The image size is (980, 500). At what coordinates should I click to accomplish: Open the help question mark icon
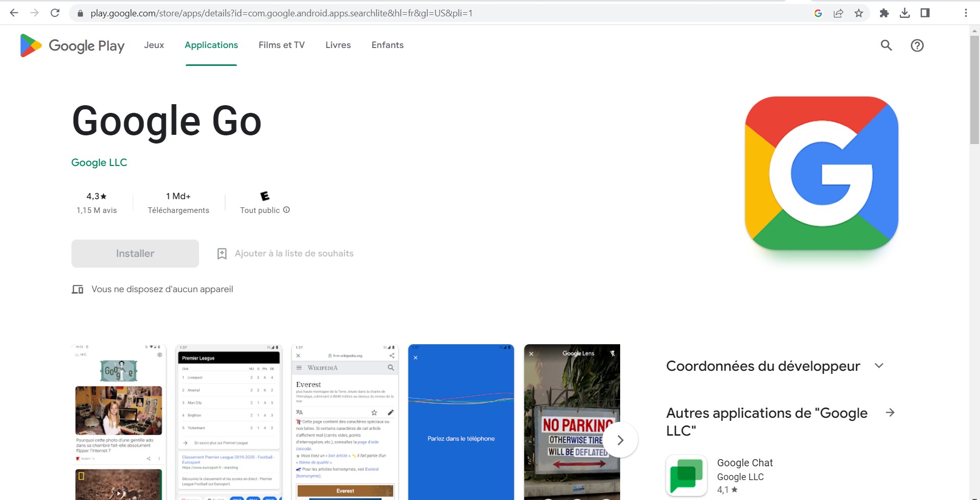tap(917, 45)
